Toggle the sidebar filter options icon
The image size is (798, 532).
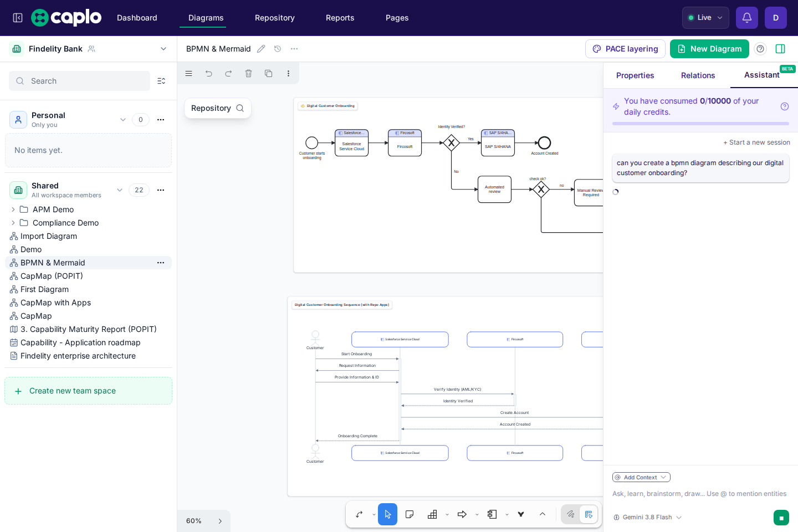click(x=161, y=81)
